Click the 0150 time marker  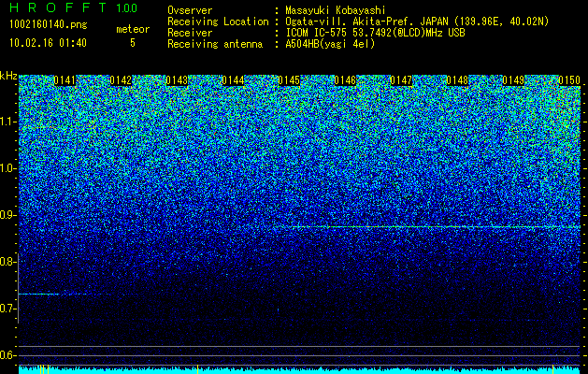pyautogui.click(x=569, y=80)
